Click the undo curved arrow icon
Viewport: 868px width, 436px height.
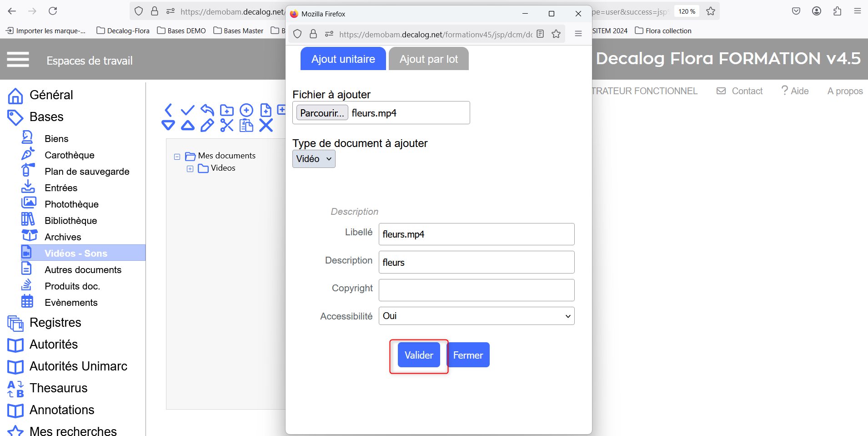tap(207, 110)
